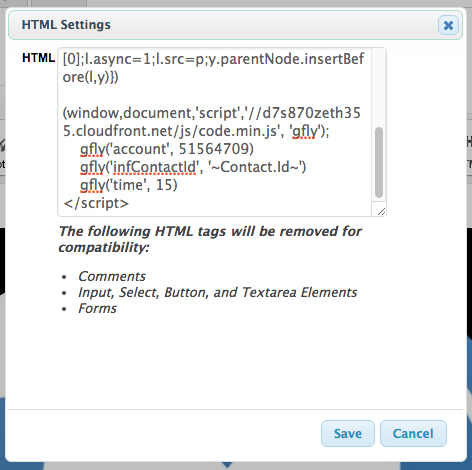Click scrollbar track above the thumb
The height and width of the screenshot is (470, 472).
pos(379,88)
